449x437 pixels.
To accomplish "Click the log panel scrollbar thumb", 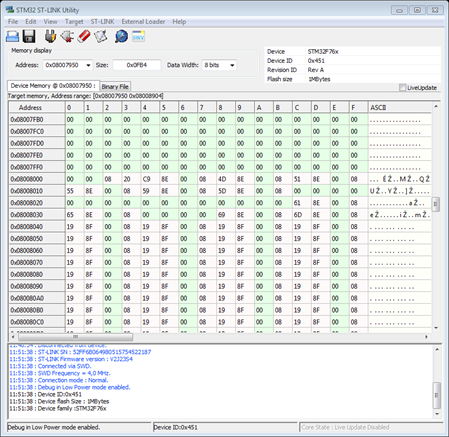I will (437, 395).
